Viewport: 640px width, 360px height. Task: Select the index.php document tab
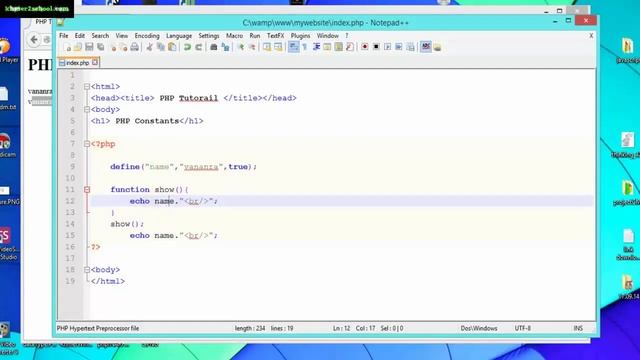point(78,62)
